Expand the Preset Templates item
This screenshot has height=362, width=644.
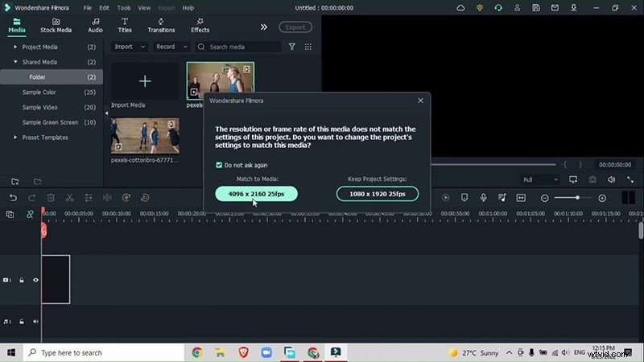[x=15, y=138]
